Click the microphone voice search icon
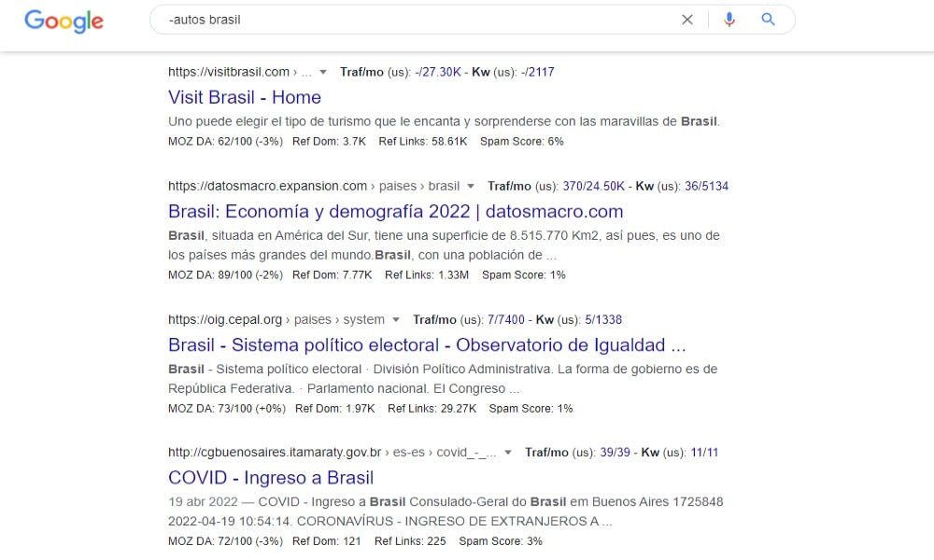934x560 pixels. coord(729,19)
